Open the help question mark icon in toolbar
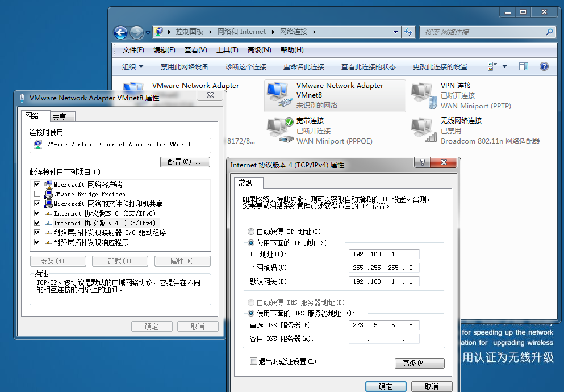Viewport: 564px width, 392px height. (544, 66)
